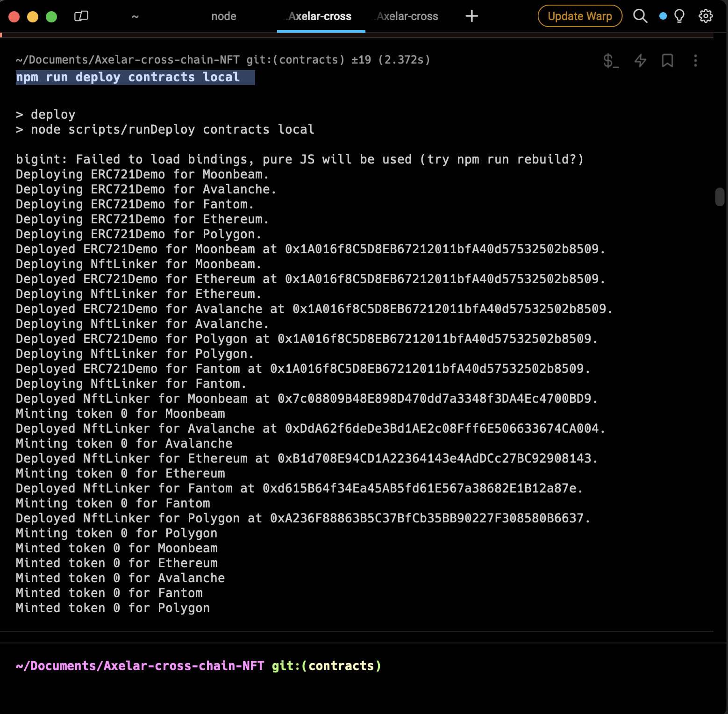This screenshot has height=714, width=728.
Task: Click the lightning bolt icon on block
Action: coord(640,61)
